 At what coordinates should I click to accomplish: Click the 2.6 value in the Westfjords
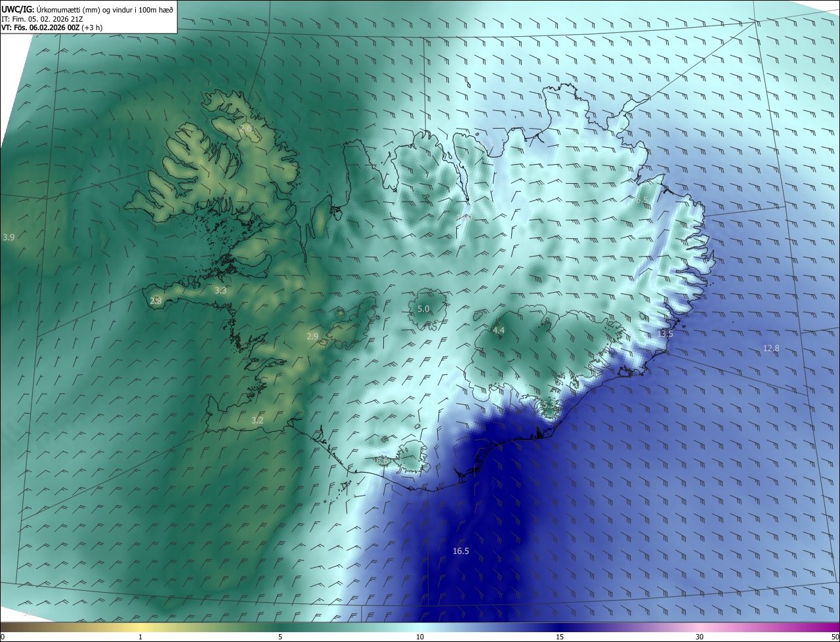pyautogui.click(x=246, y=129)
